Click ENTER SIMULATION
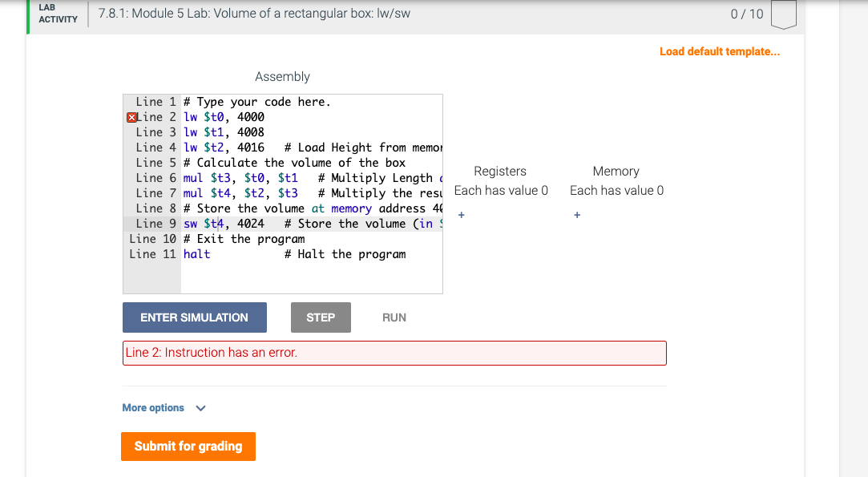 (x=194, y=317)
